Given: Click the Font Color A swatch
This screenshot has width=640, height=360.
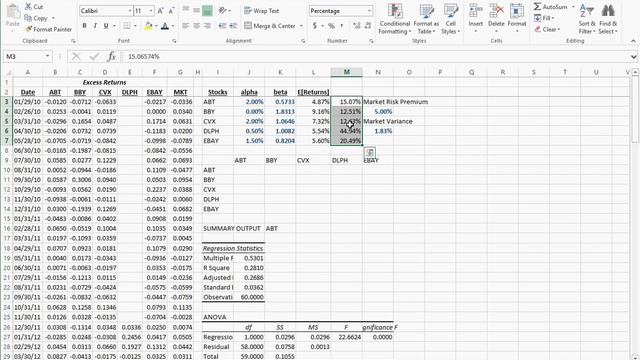Looking at the screenshot, I should click(x=165, y=26).
